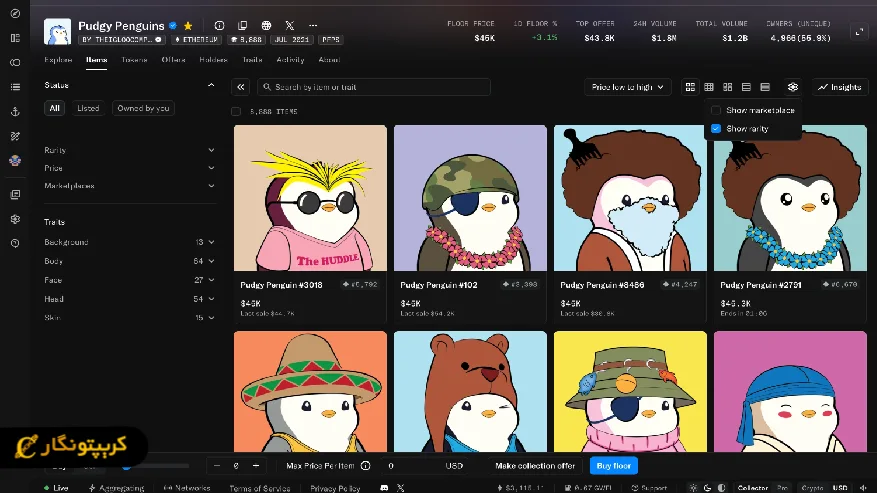Open the Holders tab
The height and width of the screenshot is (493, 877).
(213, 59)
